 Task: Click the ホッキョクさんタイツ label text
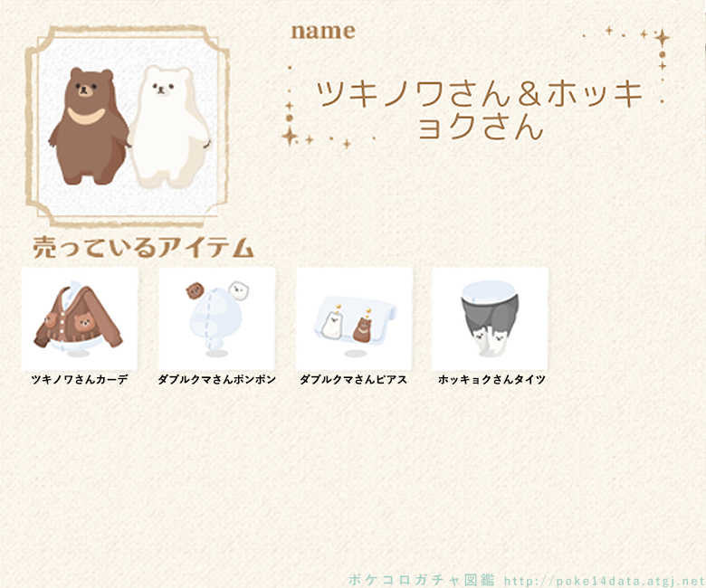pos(491,379)
